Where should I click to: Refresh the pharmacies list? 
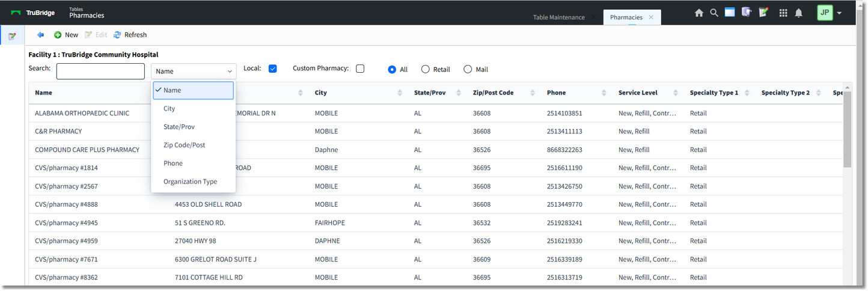(x=130, y=35)
